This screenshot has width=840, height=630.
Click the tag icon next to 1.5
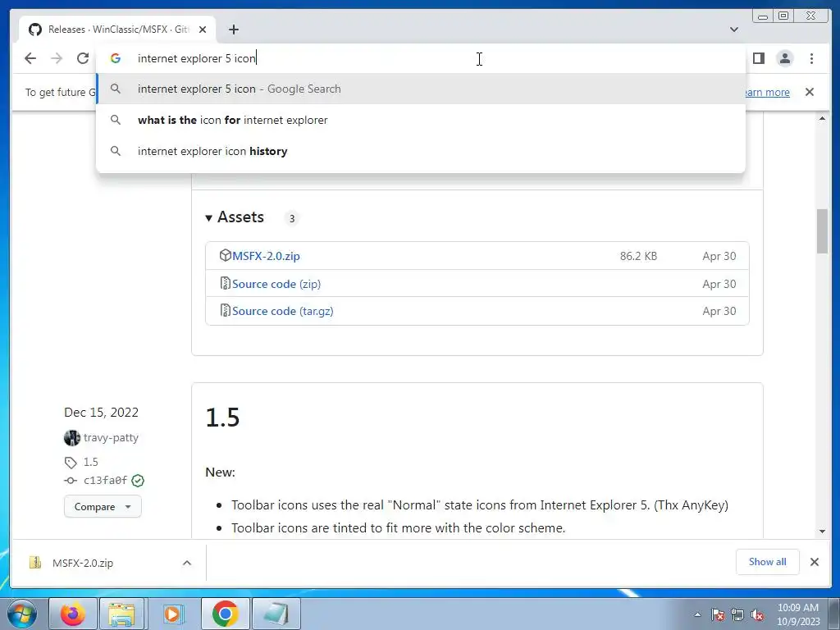(71, 463)
